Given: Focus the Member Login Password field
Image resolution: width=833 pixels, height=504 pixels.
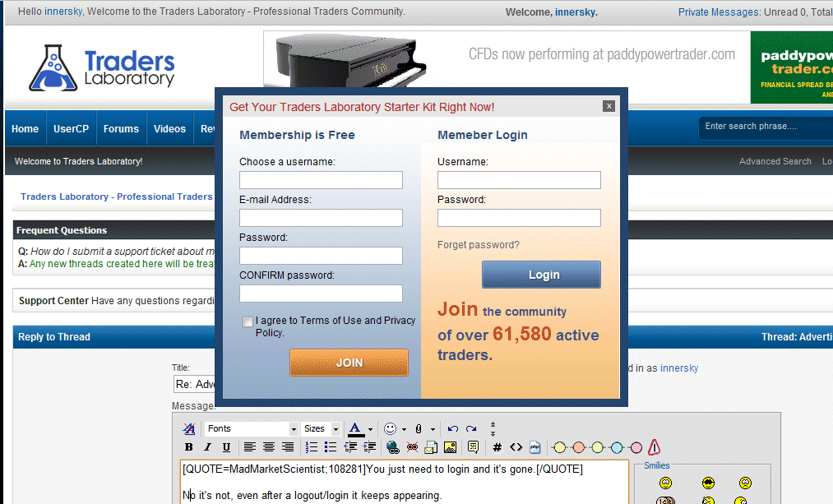Looking at the screenshot, I should click(x=519, y=218).
